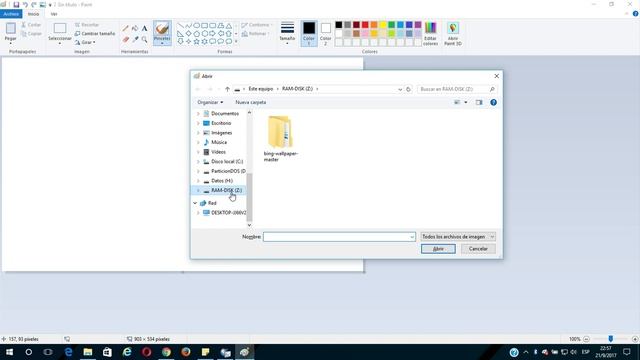Open the Nombre filename history dropdown
Screen dimensions: 640x360
(x=412, y=237)
